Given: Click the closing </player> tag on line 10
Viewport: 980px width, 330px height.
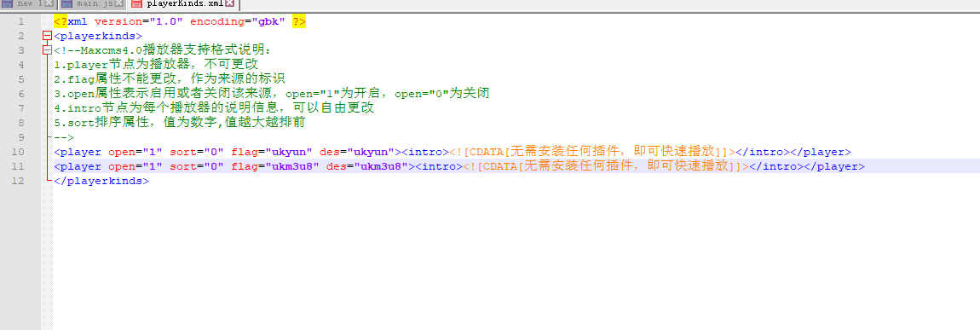Looking at the screenshot, I should 821,152.
